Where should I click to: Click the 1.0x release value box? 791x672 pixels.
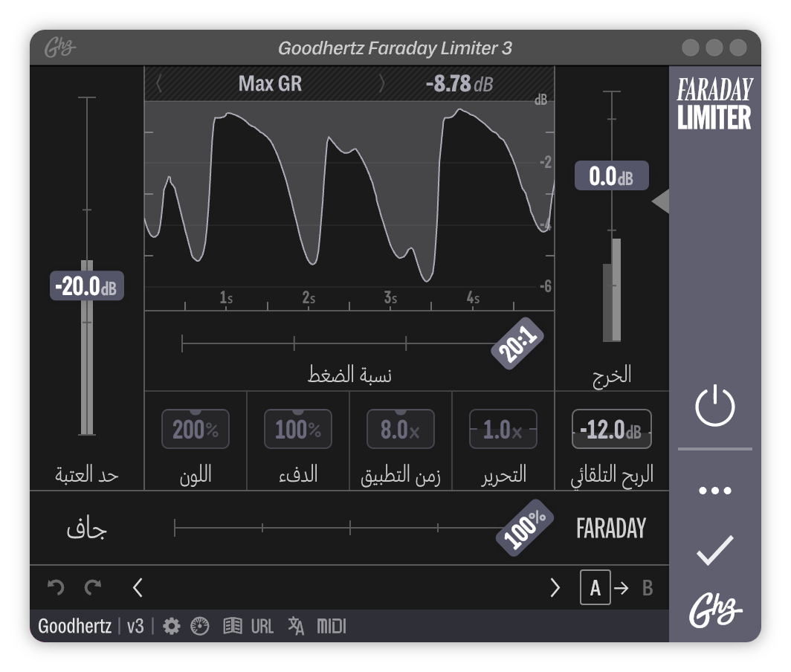[503, 430]
